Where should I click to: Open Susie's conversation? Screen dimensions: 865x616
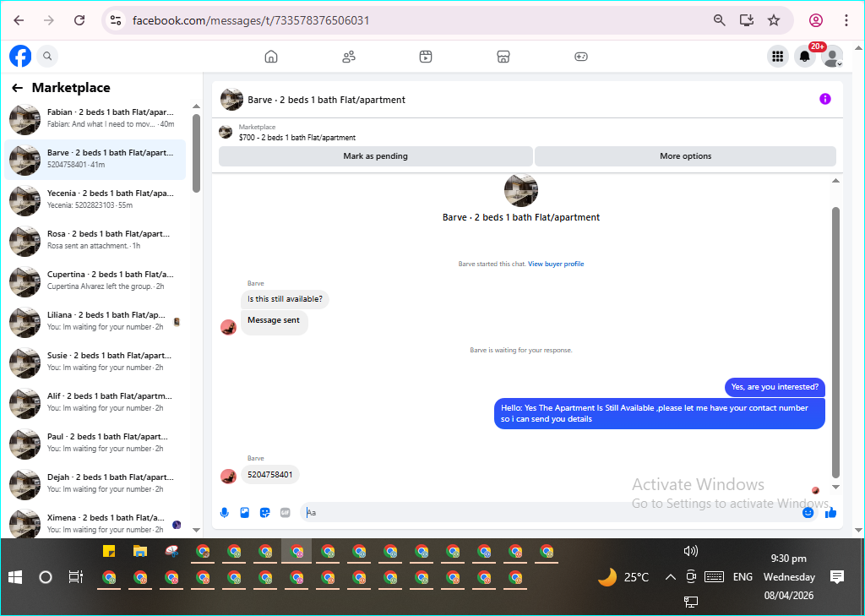95,363
